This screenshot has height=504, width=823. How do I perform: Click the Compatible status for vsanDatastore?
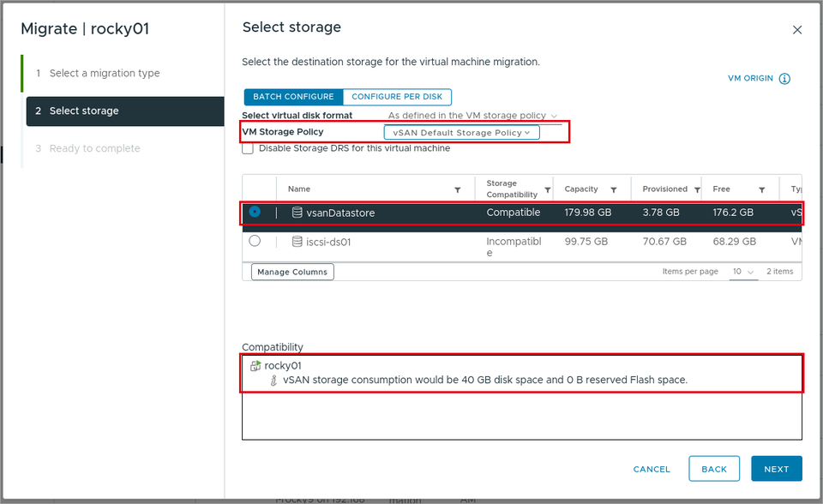514,213
